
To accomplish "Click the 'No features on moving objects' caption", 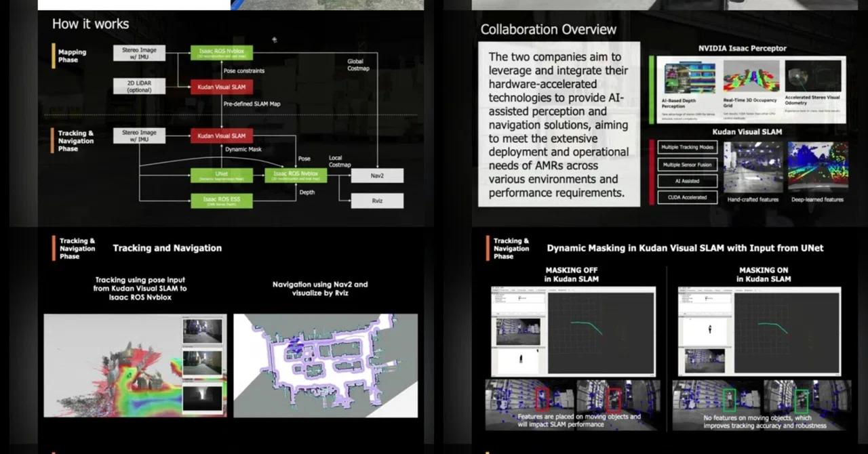I will click(765, 421).
